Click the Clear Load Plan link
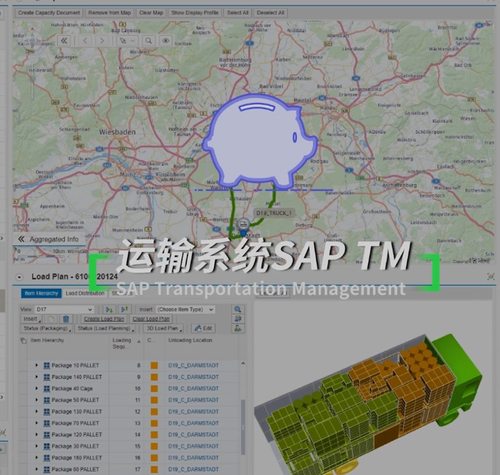The image size is (500, 475). click(x=151, y=319)
